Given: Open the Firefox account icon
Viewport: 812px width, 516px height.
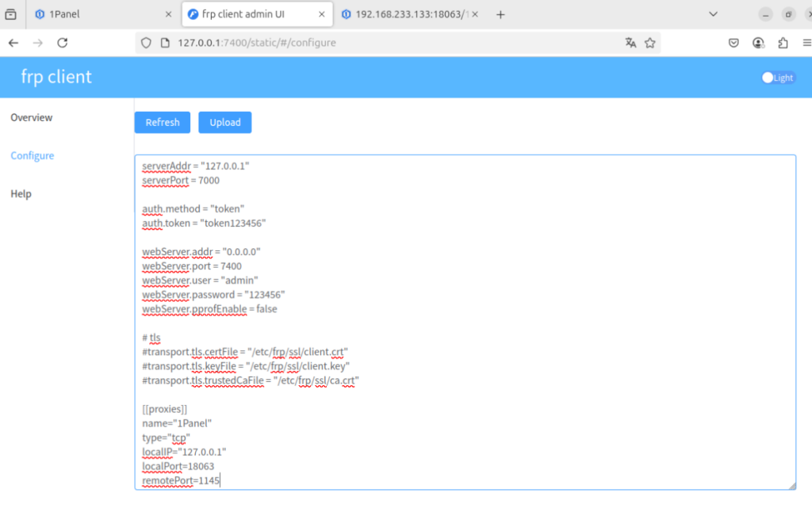Looking at the screenshot, I should [x=758, y=43].
